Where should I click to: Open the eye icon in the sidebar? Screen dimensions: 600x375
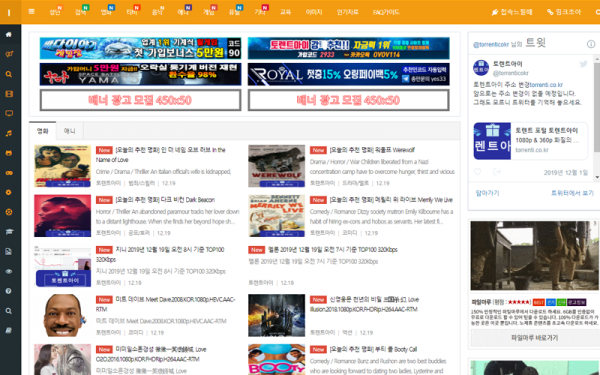[x=9, y=271]
